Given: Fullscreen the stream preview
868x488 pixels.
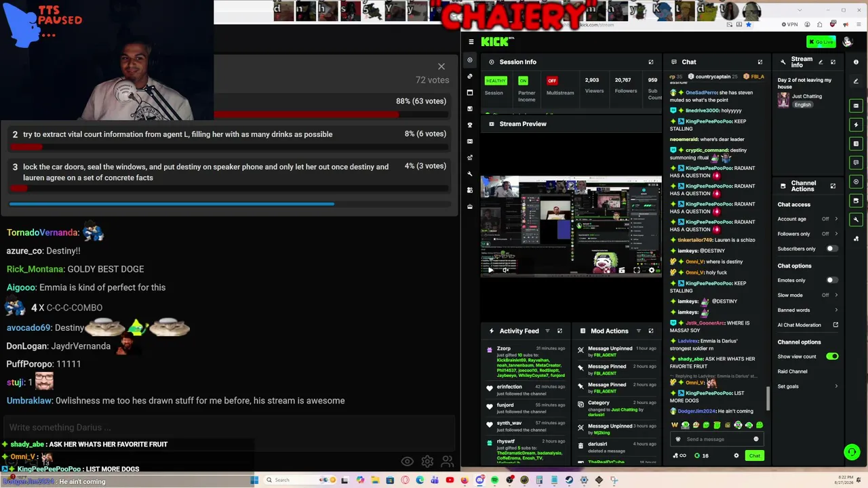Looking at the screenshot, I should [x=637, y=270].
